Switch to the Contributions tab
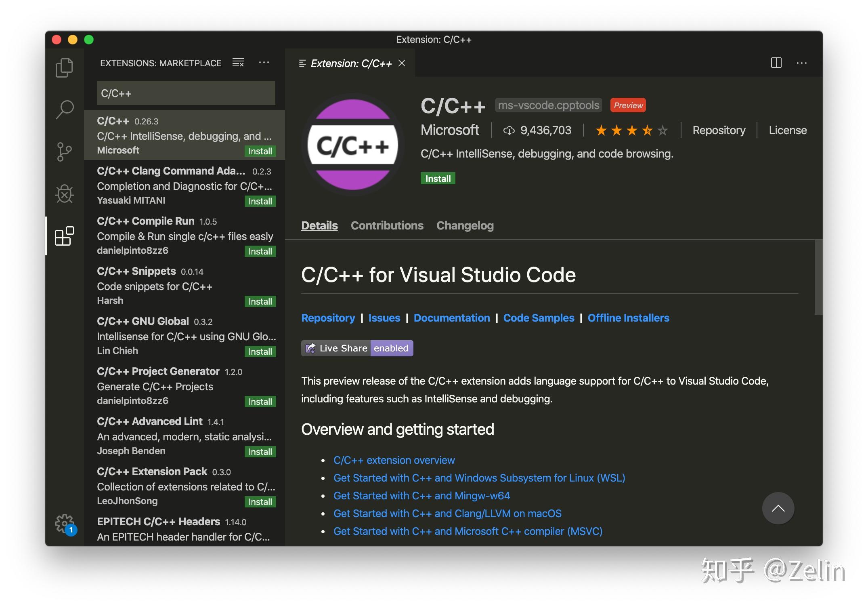The image size is (868, 606). (x=387, y=225)
